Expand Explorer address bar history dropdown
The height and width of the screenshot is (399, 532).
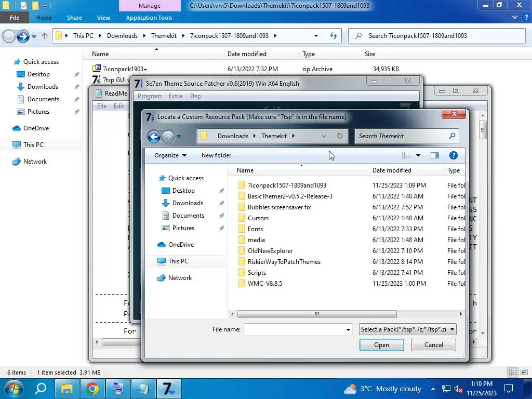coord(316,36)
